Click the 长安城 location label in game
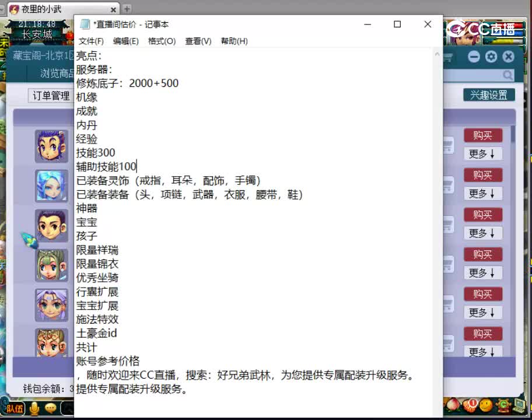 point(37,34)
